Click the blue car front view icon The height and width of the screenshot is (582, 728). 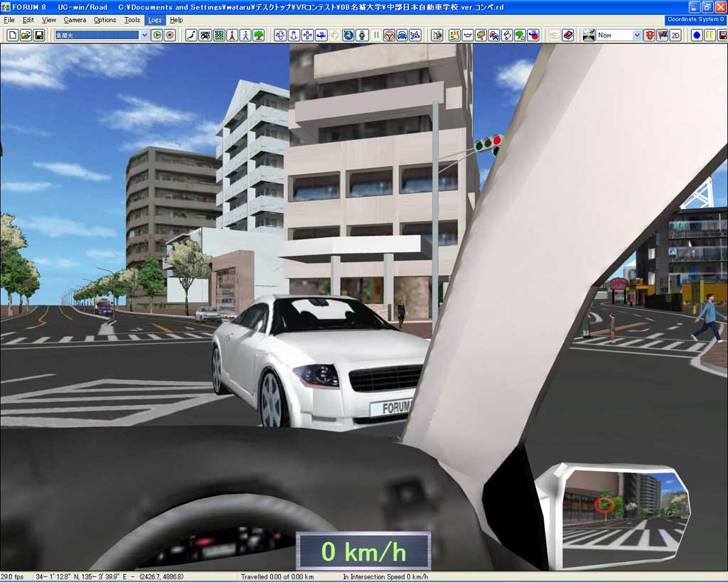pos(402,36)
